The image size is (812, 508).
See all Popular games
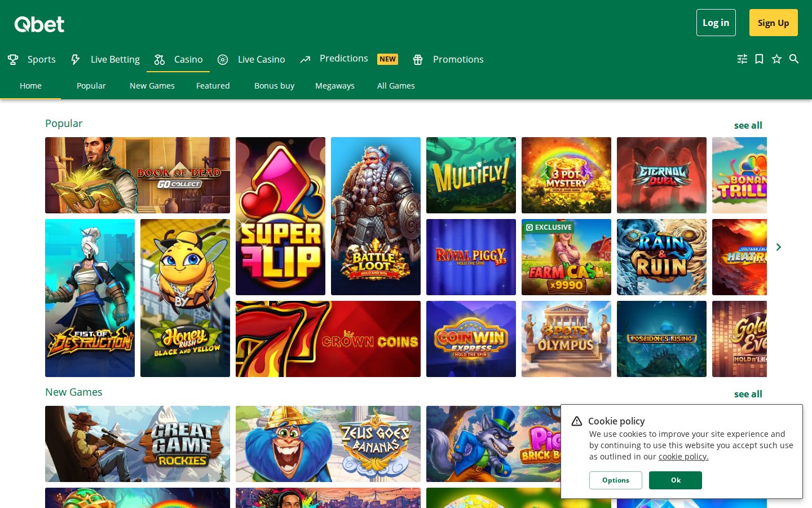pos(748,125)
